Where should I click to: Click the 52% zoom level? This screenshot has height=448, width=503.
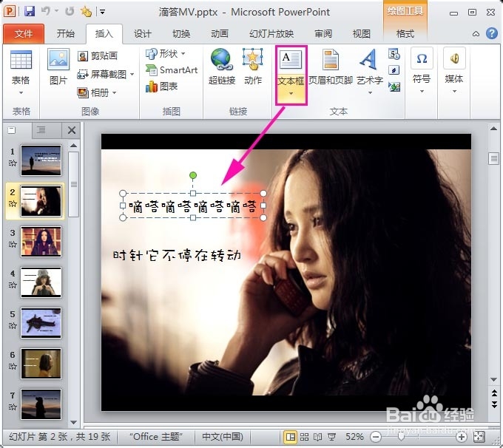tap(354, 437)
